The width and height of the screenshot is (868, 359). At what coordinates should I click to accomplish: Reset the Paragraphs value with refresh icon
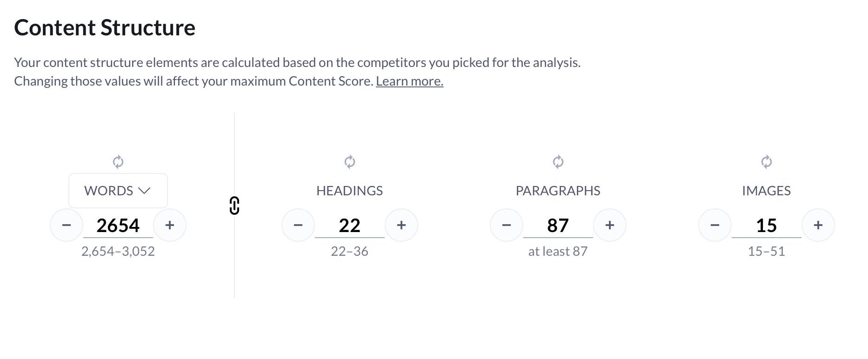point(558,162)
